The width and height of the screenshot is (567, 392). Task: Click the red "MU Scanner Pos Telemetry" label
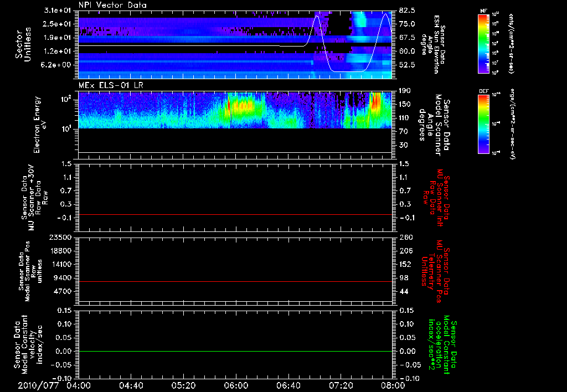(x=435, y=271)
